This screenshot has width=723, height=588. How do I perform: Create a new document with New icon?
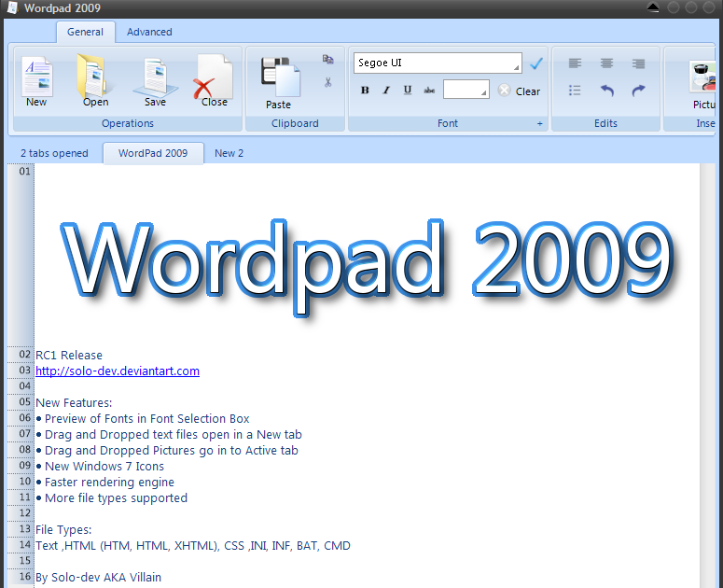point(36,81)
